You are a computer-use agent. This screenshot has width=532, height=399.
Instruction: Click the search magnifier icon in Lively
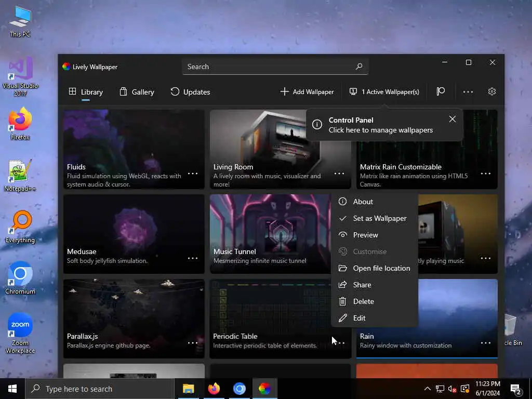click(358, 66)
